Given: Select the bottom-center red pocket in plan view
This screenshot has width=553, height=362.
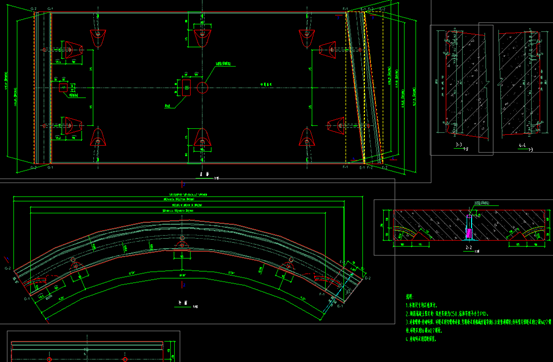Looking at the screenshot, I should pyautogui.click(x=202, y=138).
